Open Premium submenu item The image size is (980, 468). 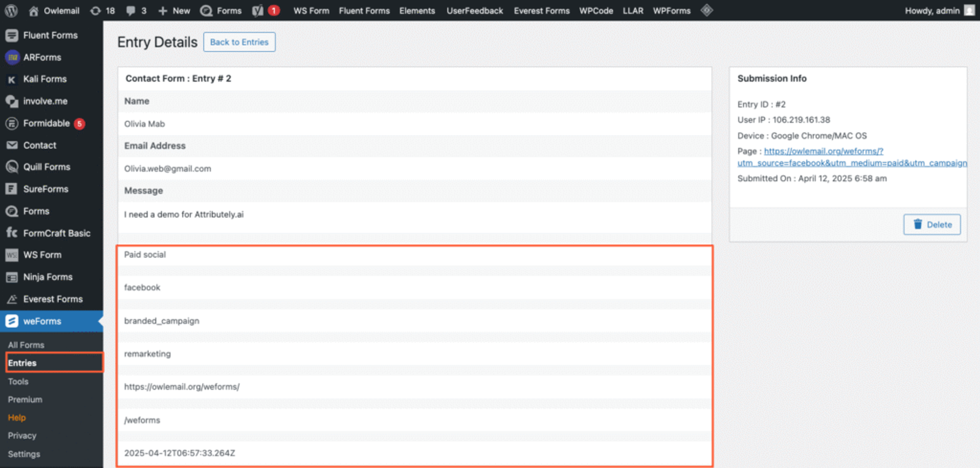pyautogui.click(x=25, y=399)
